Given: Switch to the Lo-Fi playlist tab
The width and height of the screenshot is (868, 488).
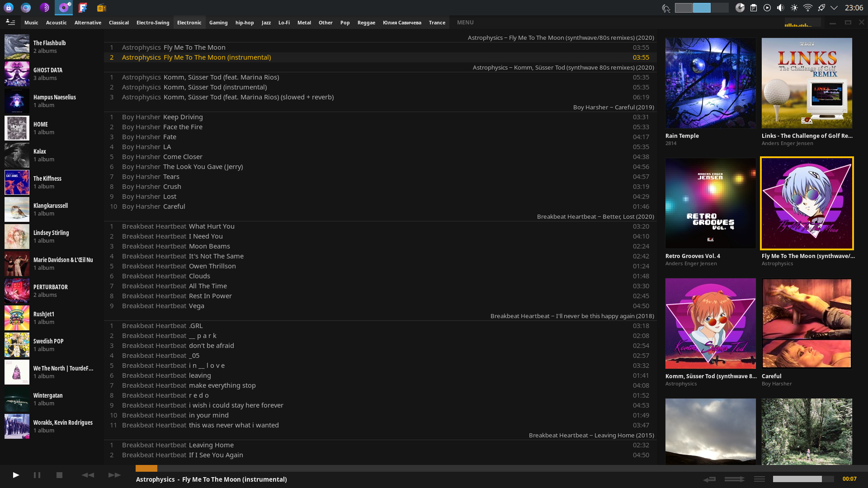Looking at the screenshot, I should [x=284, y=22].
